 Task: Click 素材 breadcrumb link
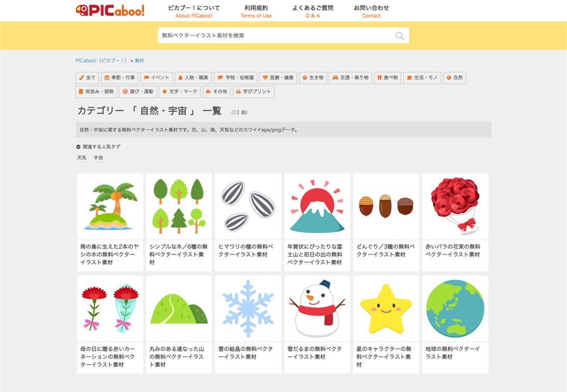click(x=139, y=61)
